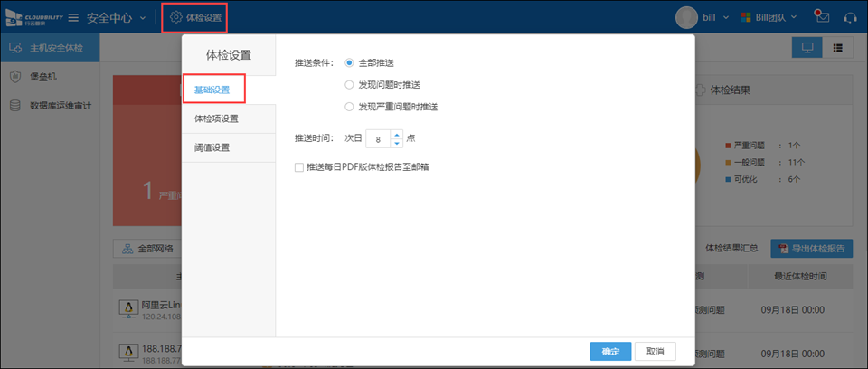Open 体检结果汇总 link
Image resolution: width=868 pixels, height=369 pixels.
(731, 248)
